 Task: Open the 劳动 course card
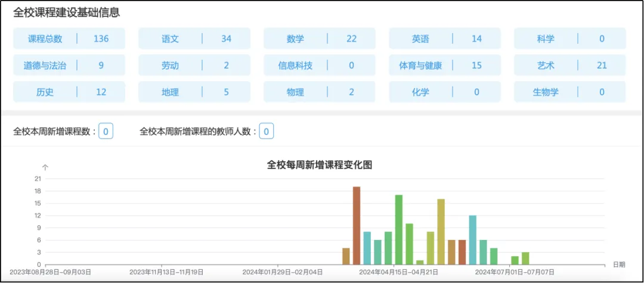[194, 66]
